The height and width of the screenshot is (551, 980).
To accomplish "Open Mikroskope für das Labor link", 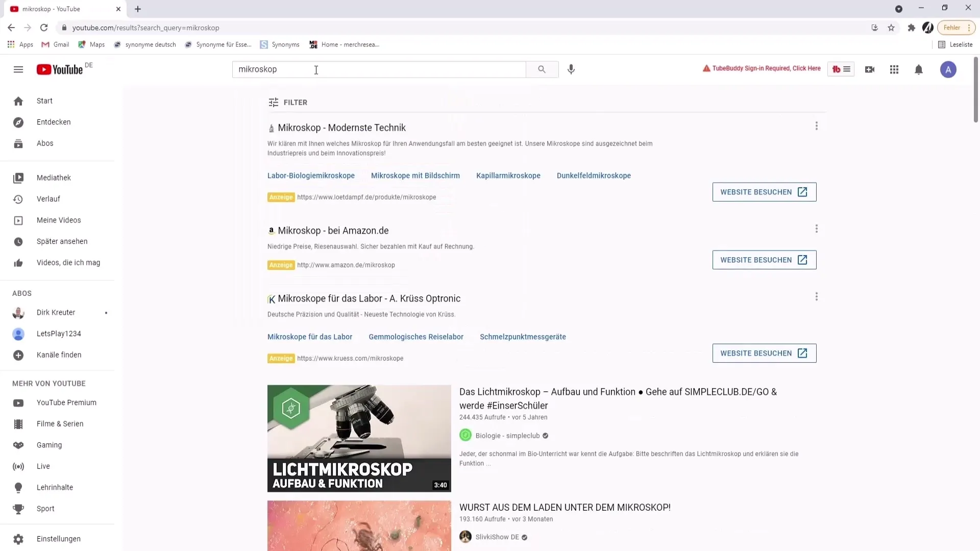I will [310, 337].
